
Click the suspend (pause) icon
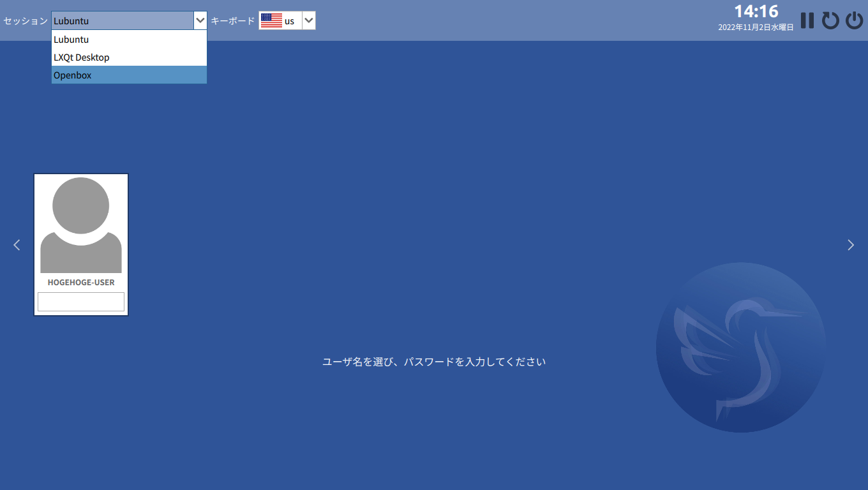point(807,20)
